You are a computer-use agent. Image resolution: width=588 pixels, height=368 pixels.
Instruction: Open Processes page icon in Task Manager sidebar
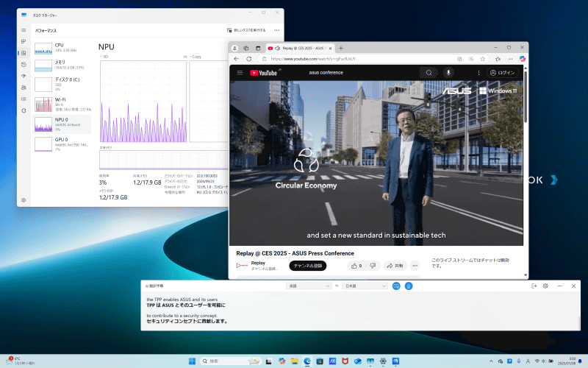click(24, 41)
